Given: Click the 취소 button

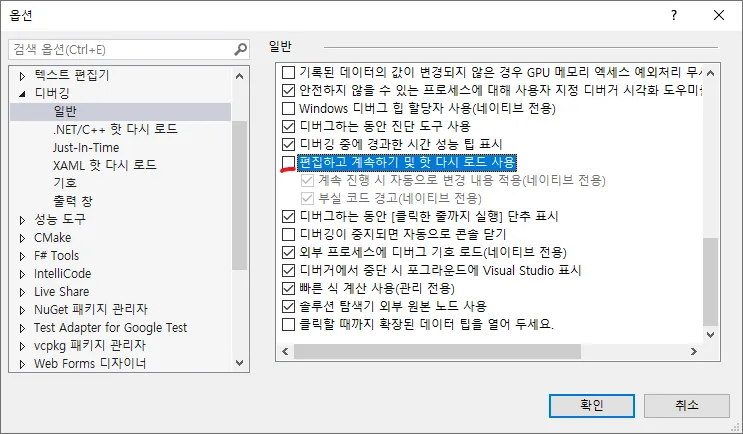Looking at the screenshot, I should pyautogui.click(x=686, y=405).
